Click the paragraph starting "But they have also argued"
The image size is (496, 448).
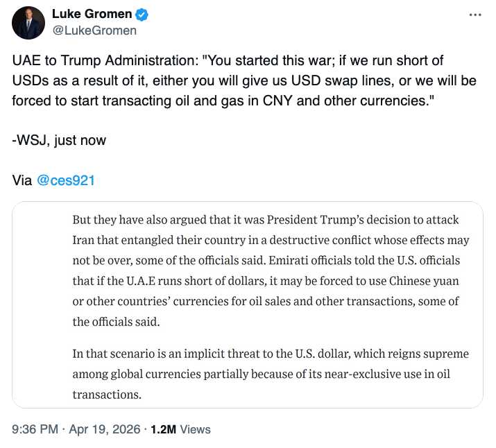click(x=271, y=270)
